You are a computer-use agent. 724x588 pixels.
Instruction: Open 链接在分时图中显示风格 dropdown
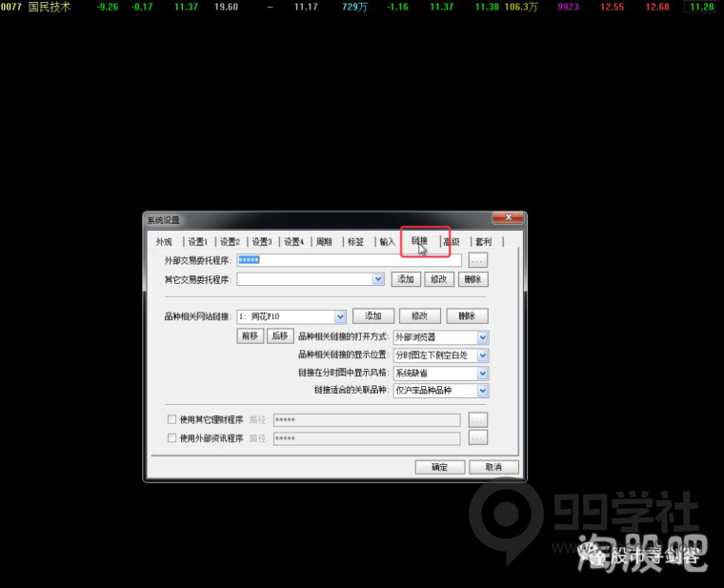(x=483, y=374)
